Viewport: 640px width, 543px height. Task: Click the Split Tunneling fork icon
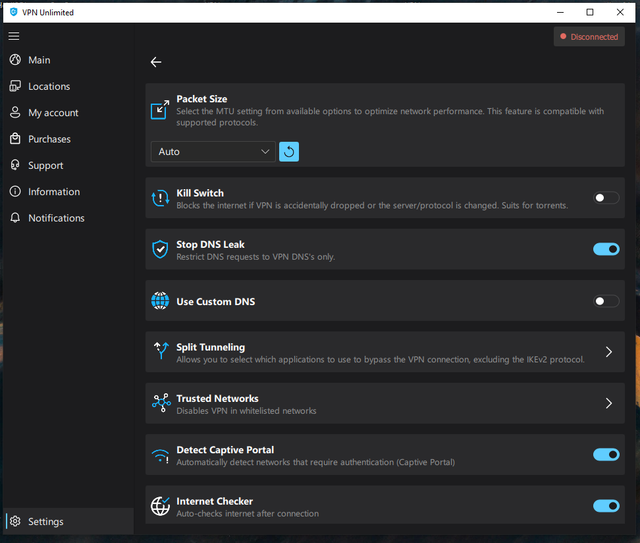point(161,351)
